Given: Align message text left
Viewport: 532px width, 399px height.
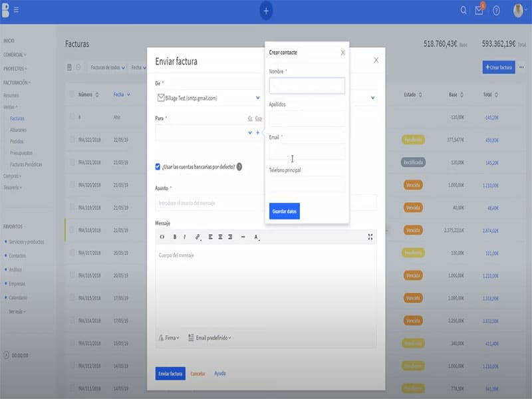Looking at the screenshot, I should (210, 237).
